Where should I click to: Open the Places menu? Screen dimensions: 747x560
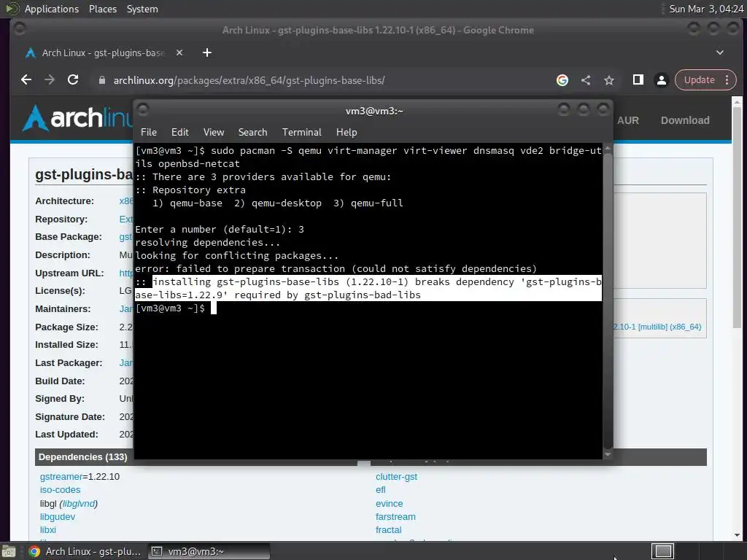pyautogui.click(x=102, y=9)
